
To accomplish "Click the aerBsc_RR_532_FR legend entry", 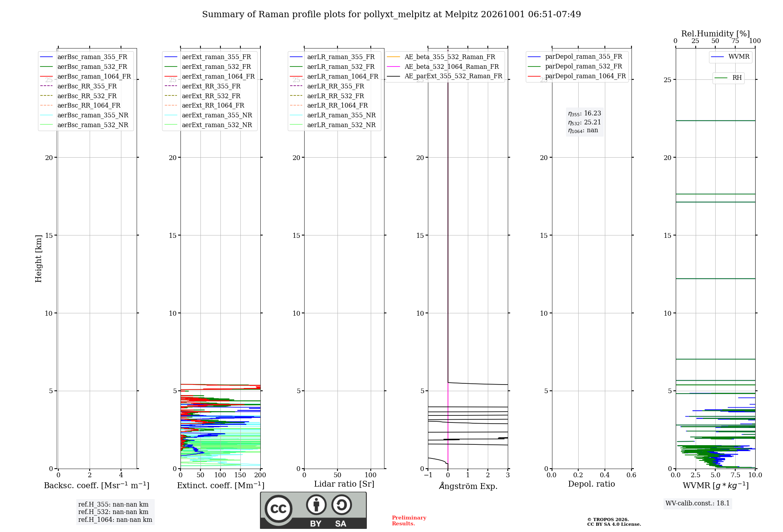I will tap(78, 96).
